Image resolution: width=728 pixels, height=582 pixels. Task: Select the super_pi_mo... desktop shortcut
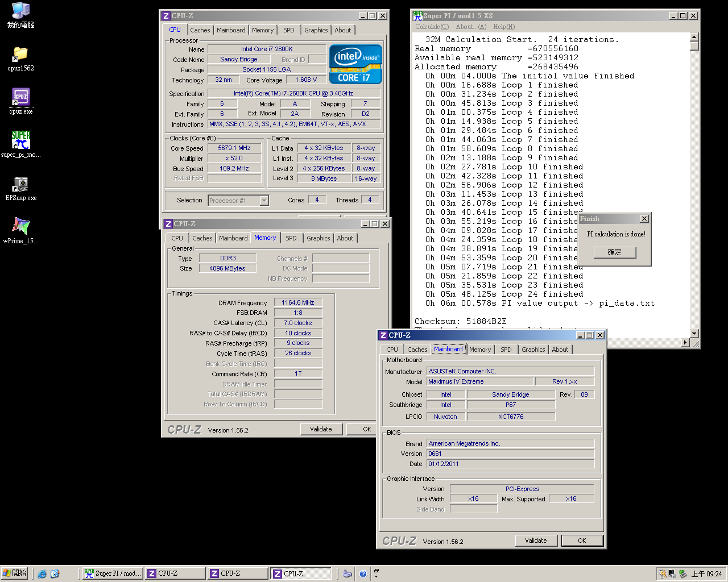click(20, 144)
